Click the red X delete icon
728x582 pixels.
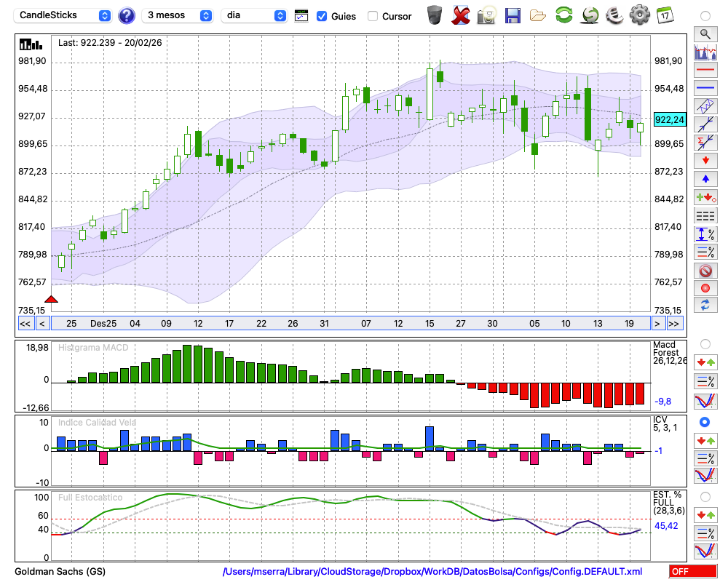point(460,15)
